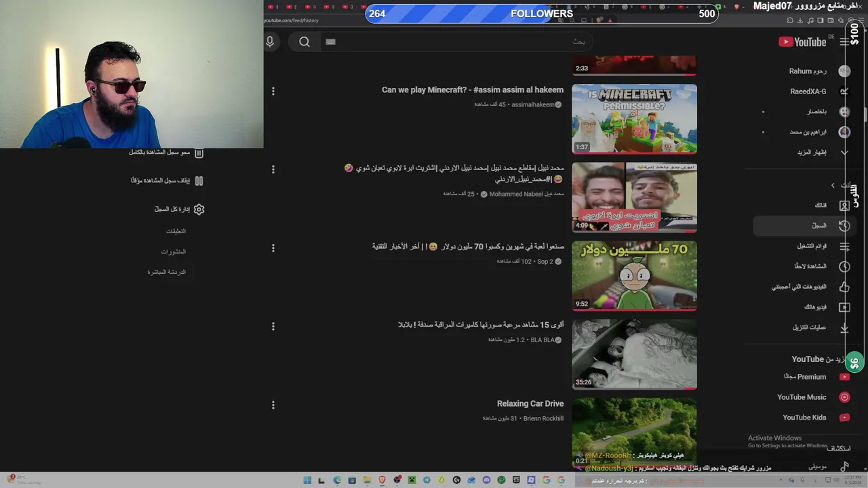Screen dimensions: 868x488
Task: Open options menu for محمد نبيل video
Action: 273,169
